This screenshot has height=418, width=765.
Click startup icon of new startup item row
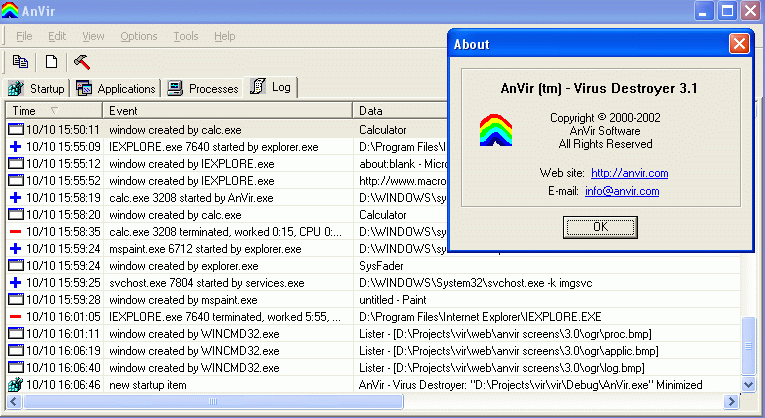click(x=16, y=385)
